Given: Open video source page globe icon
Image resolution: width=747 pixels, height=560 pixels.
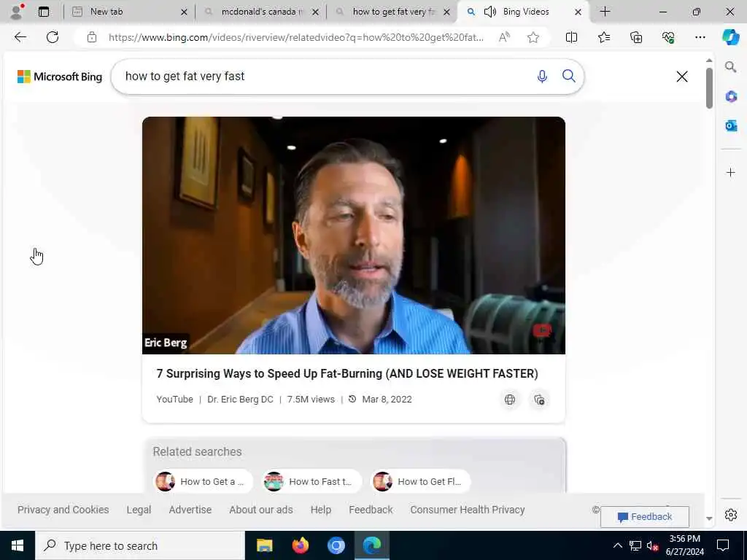Looking at the screenshot, I should [510, 400].
